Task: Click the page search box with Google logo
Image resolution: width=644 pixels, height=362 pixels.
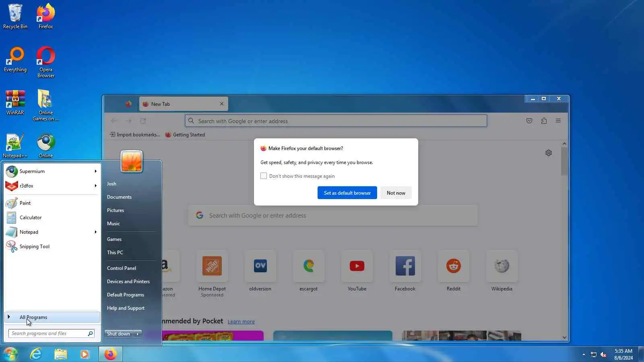Action: pyautogui.click(x=333, y=216)
